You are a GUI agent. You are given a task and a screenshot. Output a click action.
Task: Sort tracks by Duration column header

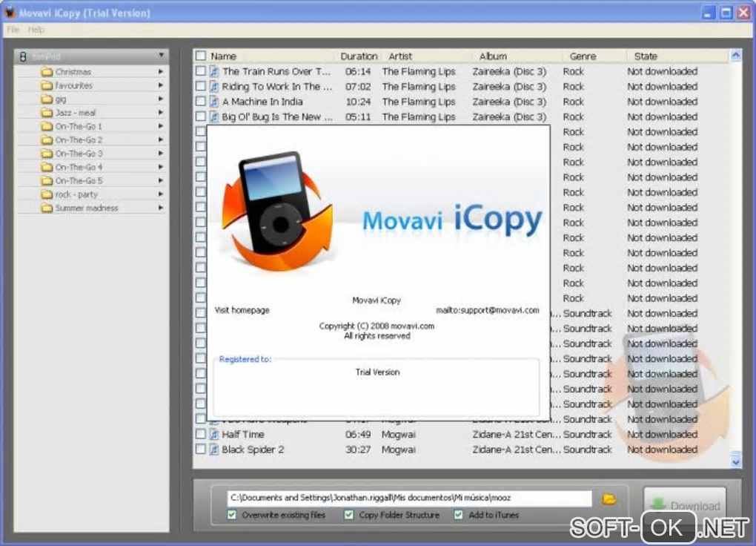click(x=359, y=56)
